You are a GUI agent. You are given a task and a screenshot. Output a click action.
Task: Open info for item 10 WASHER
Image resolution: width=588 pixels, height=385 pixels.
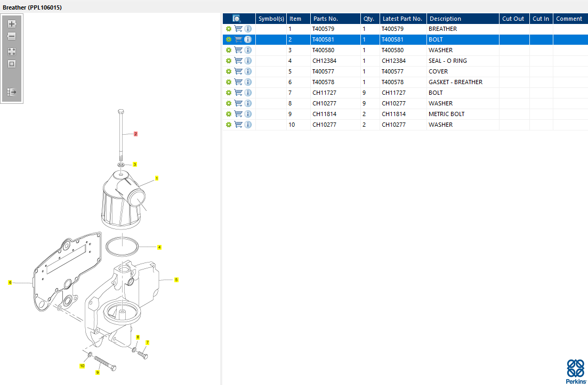point(248,124)
